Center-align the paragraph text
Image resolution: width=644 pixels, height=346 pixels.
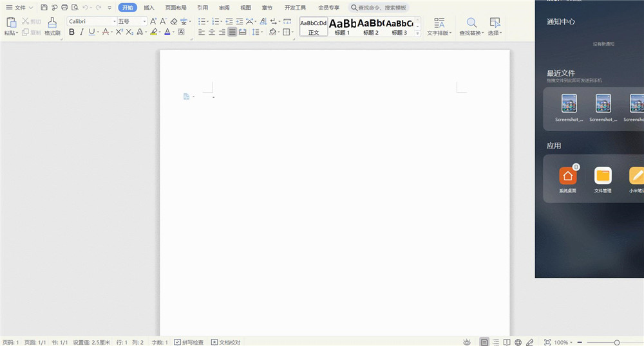[x=212, y=32]
